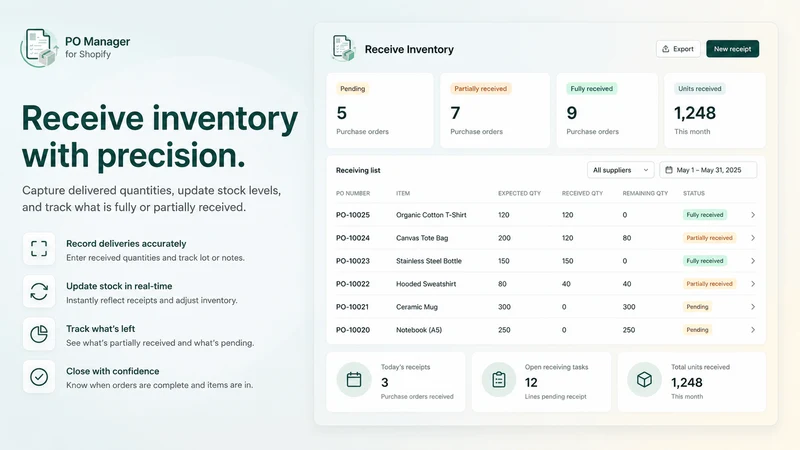This screenshot has width=800, height=450.
Task: Click the Total units received box icon
Action: tap(644, 380)
